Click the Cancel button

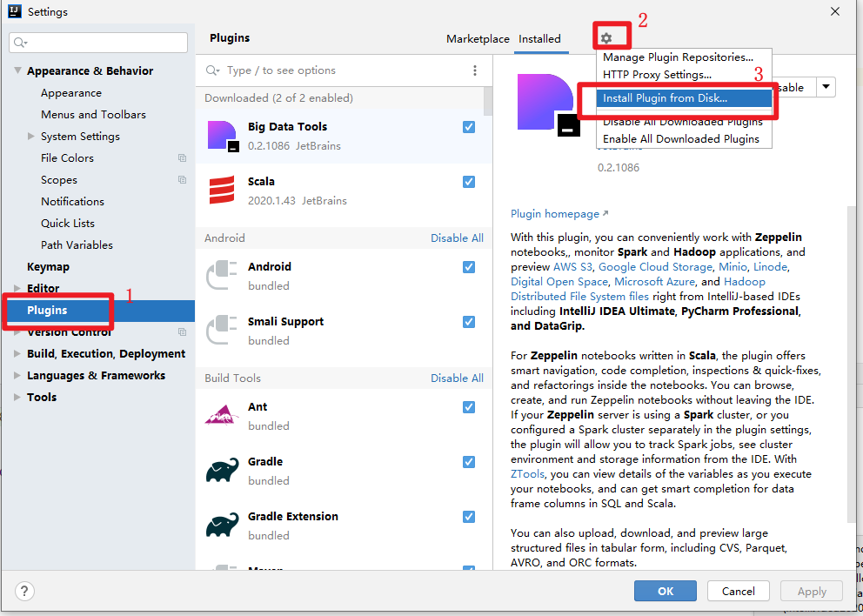pos(738,591)
